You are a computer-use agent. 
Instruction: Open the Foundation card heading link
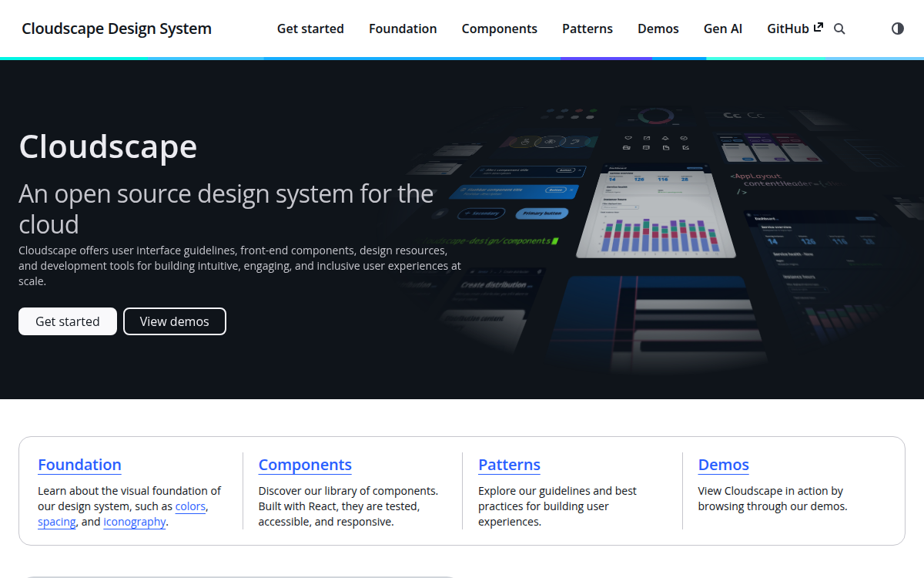pyautogui.click(x=79, y=465)
